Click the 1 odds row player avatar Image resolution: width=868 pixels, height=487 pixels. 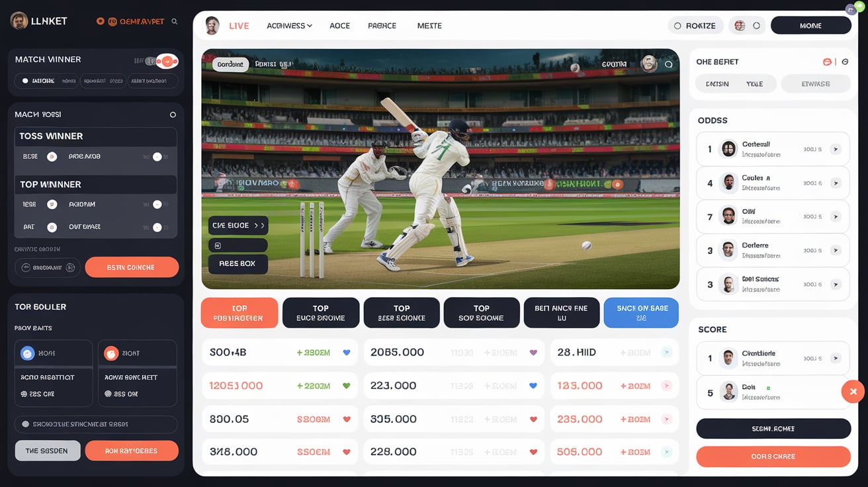click(x=728, y=149)
